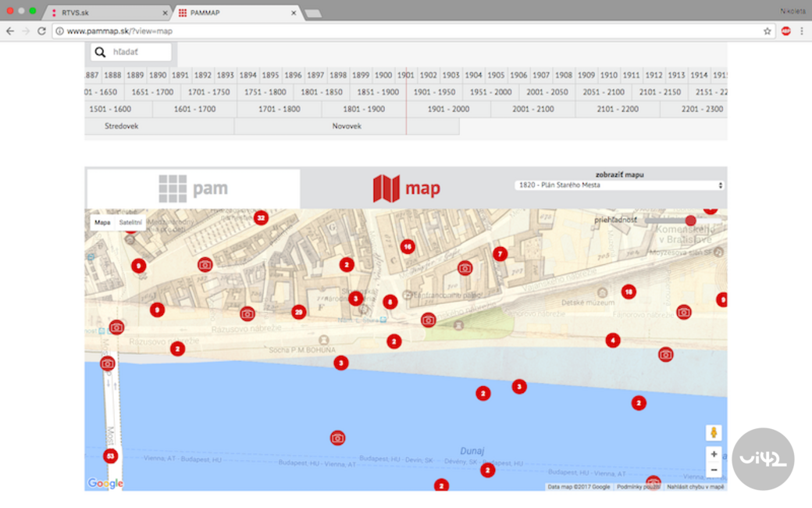Screen dimensions: 812x508
Task: Open the Chrome three-dot menu
Action: [801, 31]
